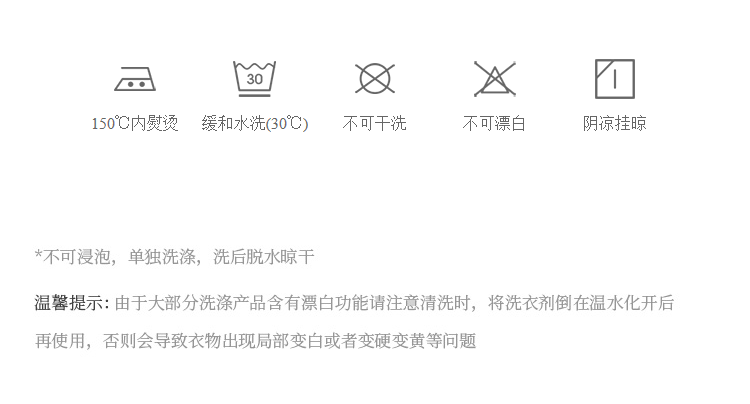This screenshot has height=404, width=750.
Task: Select the '不可干洗' label
Action: coord(375,123)
